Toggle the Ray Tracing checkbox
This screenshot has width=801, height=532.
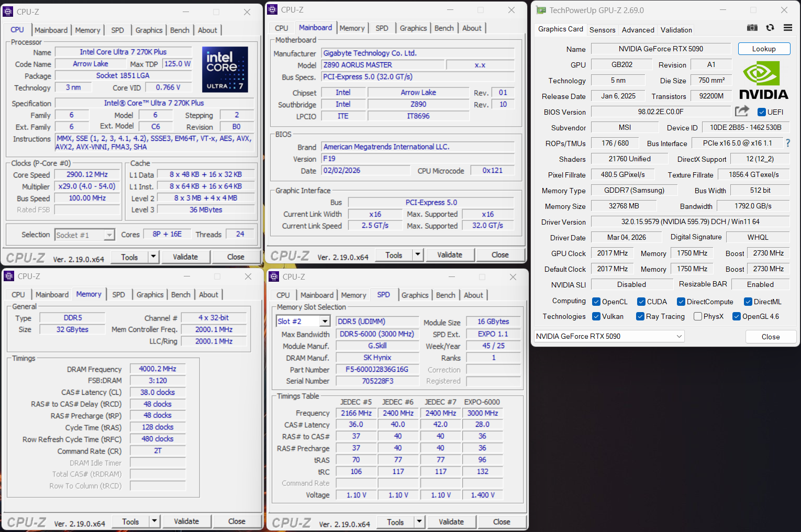tap(640, 316)
